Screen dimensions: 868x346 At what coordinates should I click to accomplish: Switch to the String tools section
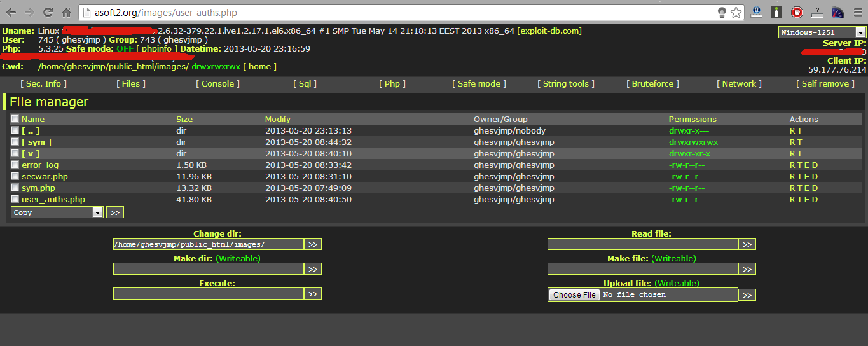tap(565, 83)
